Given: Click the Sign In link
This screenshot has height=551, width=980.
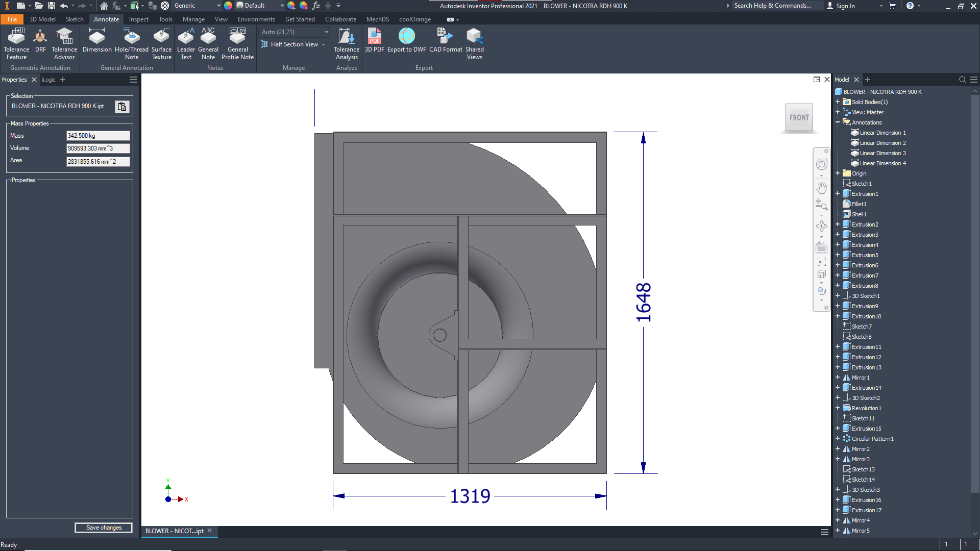Looking at the screenshot, I should (x=845, y=6).
